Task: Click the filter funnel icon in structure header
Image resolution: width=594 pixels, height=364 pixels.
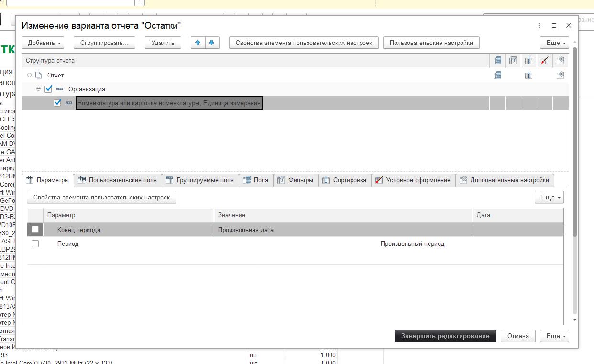Action: [x=513, y=61]
